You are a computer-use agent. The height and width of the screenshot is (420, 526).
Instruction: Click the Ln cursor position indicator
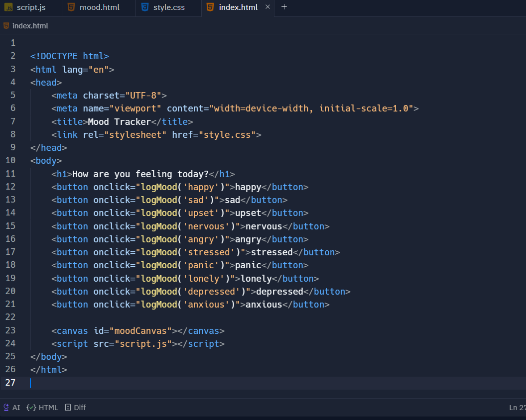517,408
